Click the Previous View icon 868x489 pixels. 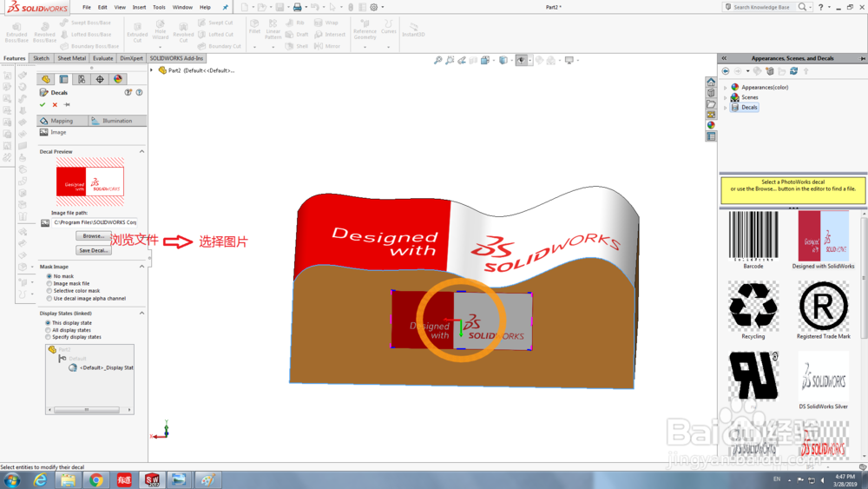[x=462, y=60]
